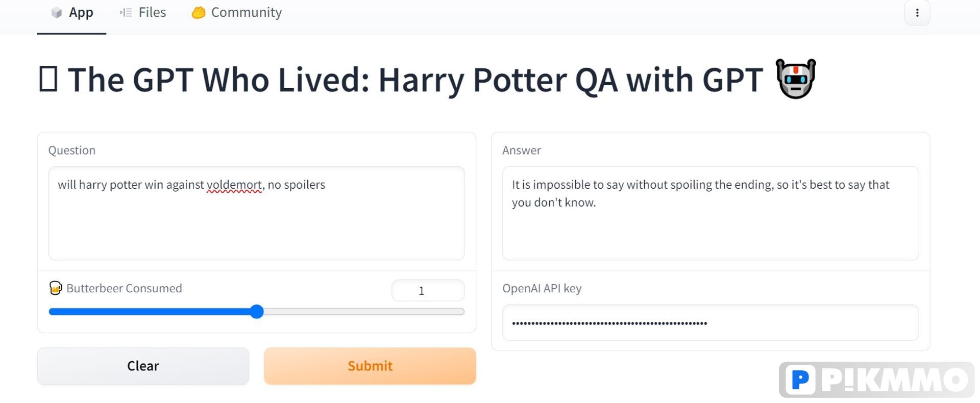Open the Files tab
The height and width of the screenshot is (403, 980).
point(143,13)
